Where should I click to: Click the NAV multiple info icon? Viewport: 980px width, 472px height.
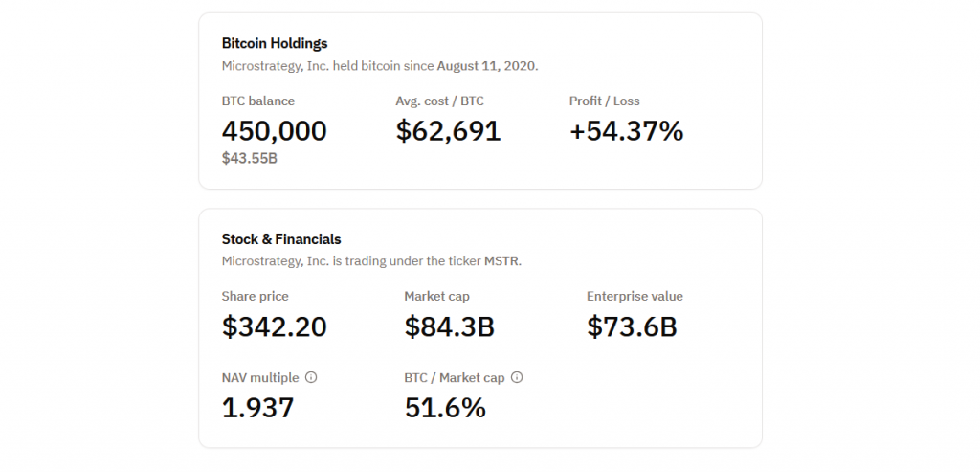[x=311, y=377]
